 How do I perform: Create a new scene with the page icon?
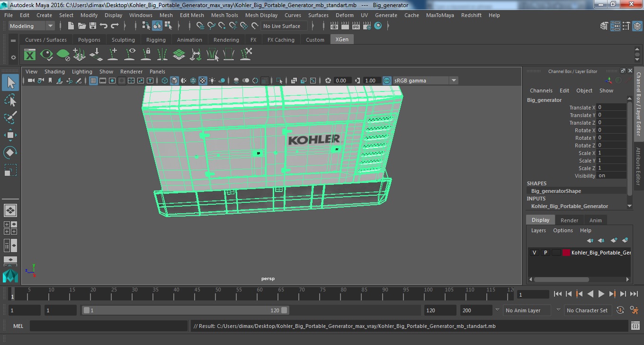pyautogui.click(x=71, y=26)
